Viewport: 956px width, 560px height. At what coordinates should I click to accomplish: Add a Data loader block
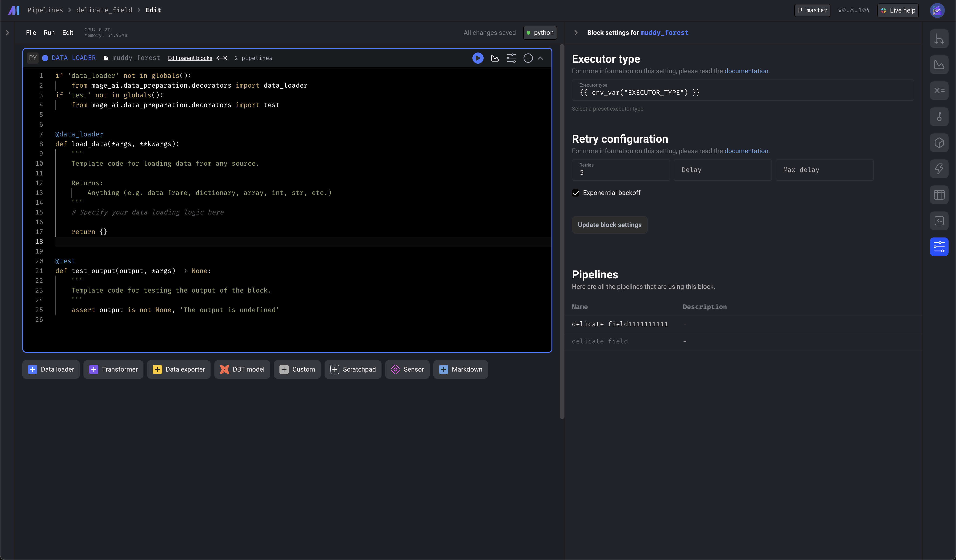(51, 369)
